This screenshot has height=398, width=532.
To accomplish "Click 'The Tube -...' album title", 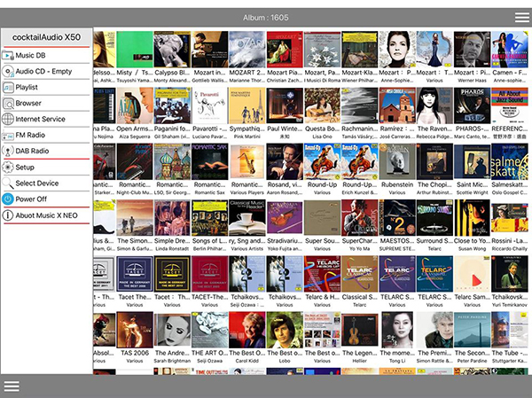I will point(509,353).
